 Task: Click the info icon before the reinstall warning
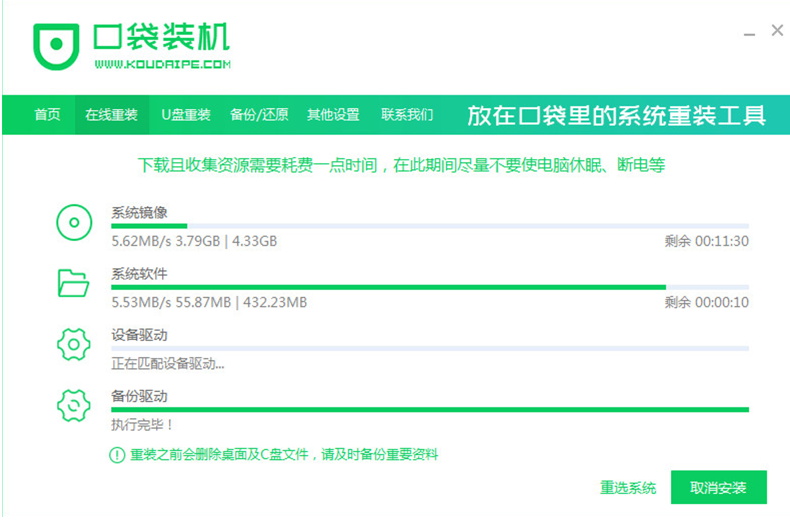pos(117,455)
